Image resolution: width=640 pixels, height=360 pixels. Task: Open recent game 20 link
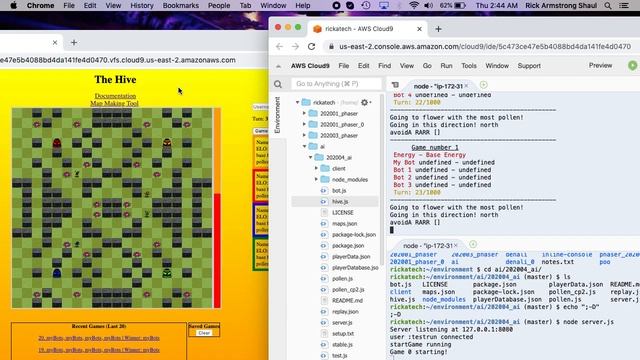tap(99, 338)
